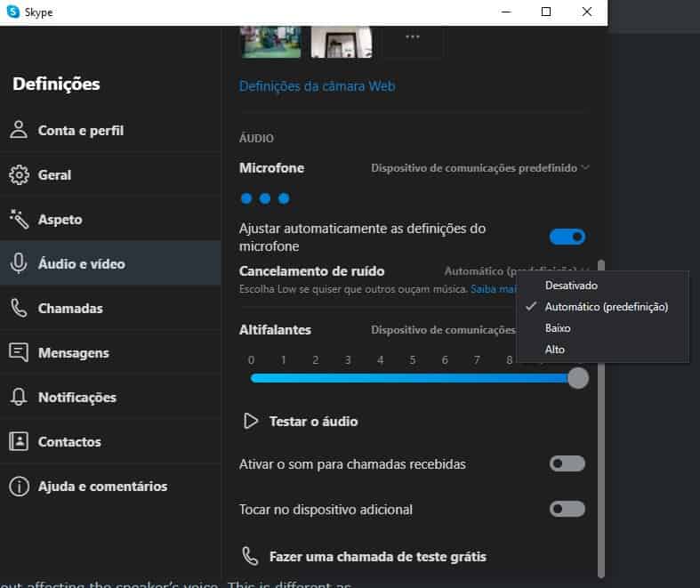Click the Altifalantes label
This screenshot has width=700, height=588.
coord(275,329)
